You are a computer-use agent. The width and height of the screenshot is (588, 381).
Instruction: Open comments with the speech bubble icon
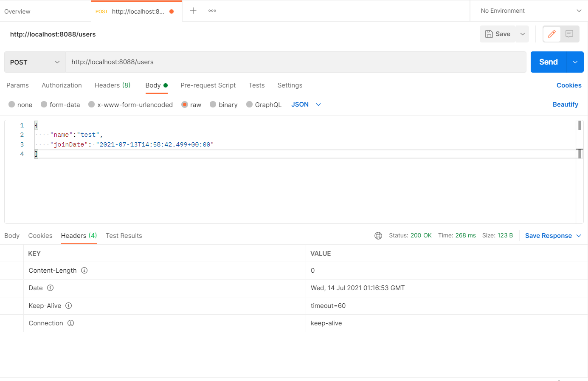(x=569, y=34)
